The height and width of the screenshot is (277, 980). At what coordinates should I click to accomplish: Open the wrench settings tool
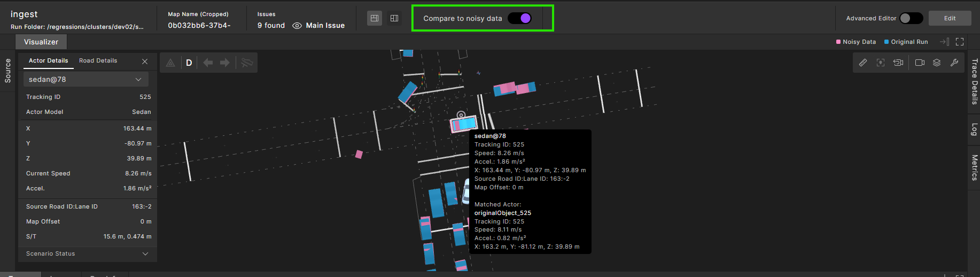954,63
